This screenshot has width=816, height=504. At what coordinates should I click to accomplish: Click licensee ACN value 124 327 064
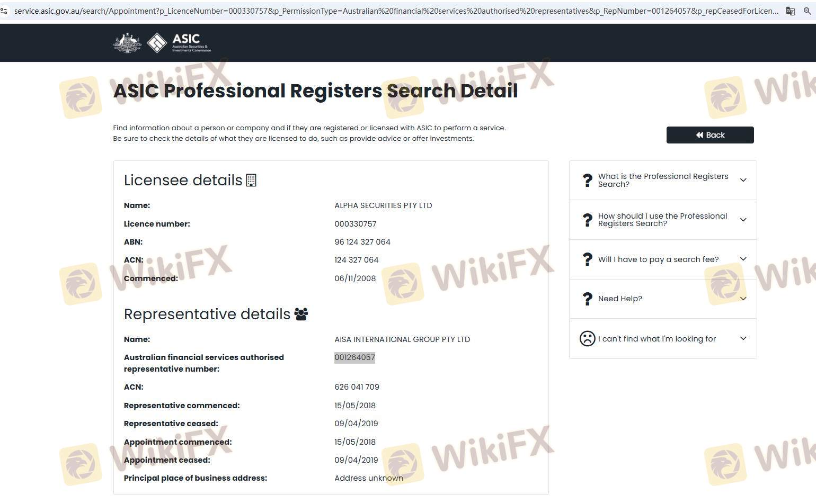[x=357, y=260]
